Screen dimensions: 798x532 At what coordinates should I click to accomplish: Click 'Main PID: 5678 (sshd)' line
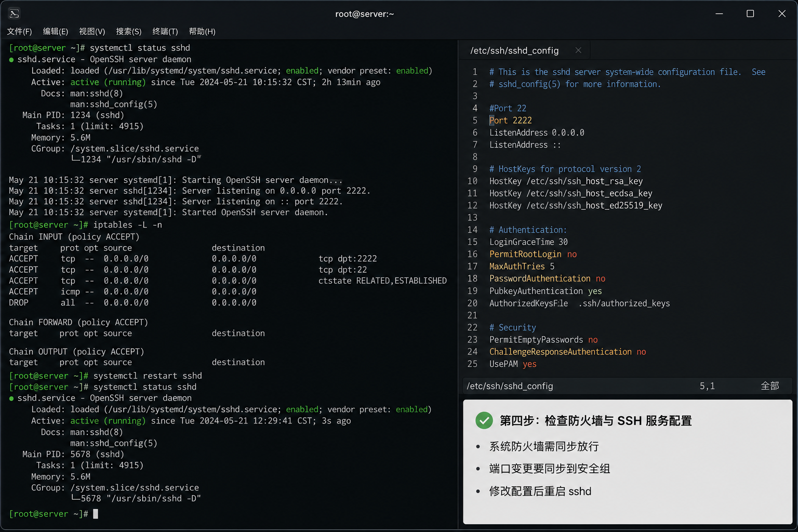tap(73, 455)
